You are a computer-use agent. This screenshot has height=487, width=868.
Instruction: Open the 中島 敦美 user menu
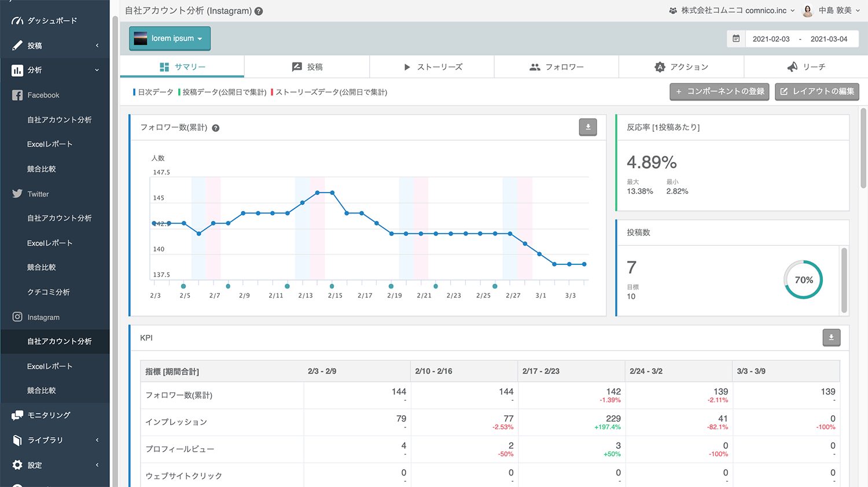click(832, 10)
